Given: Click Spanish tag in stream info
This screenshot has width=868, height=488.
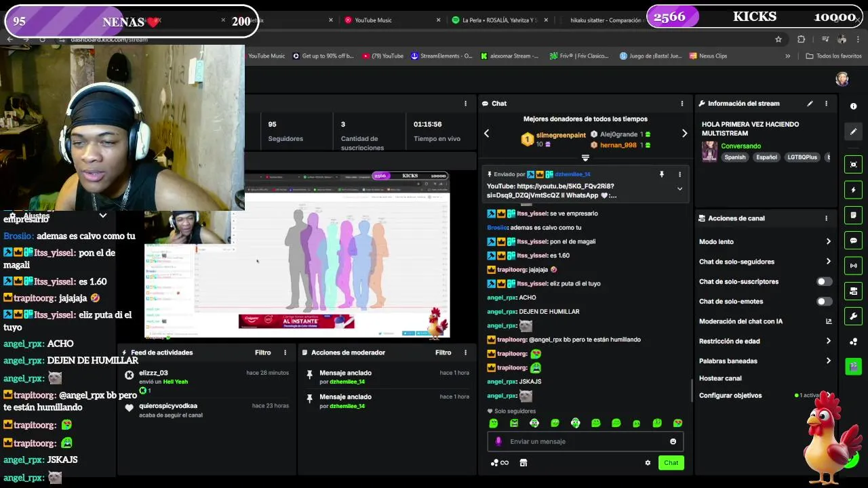Looking at the screenshot, I should 734,157.
